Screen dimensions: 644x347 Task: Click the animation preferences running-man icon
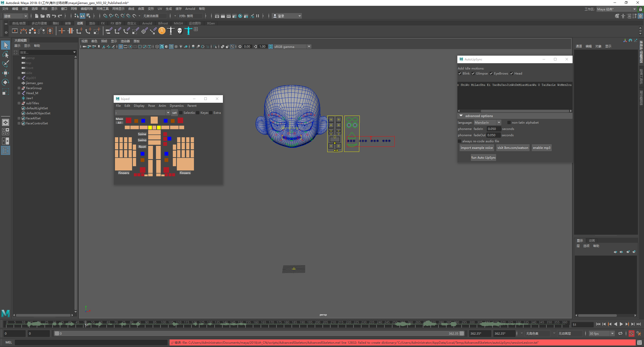click(x=639, y=333)
